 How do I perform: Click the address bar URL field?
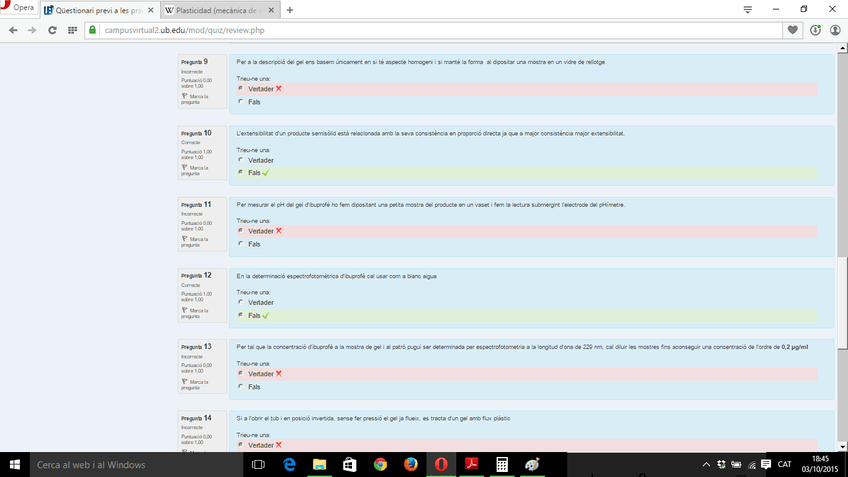pos(430,30)
